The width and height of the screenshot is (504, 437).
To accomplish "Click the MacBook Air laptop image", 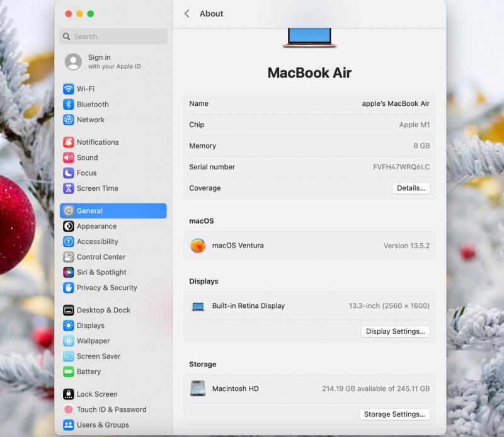I will pyautogui.click(x=309, y=38).
